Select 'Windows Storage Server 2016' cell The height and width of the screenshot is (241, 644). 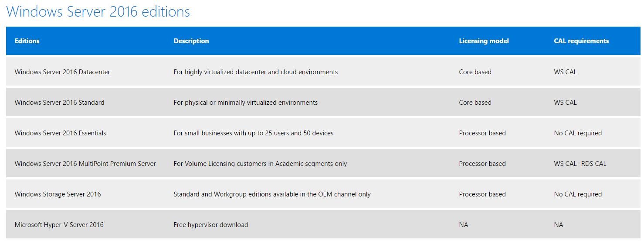(58, 194)
